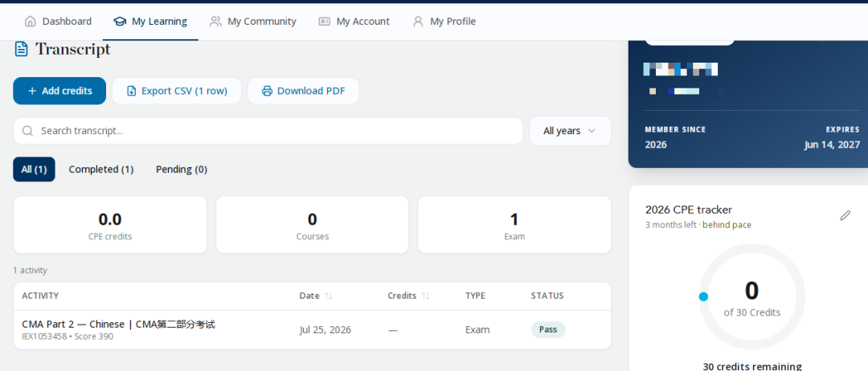Click the Search transcript input field
Viewport: 868px width, 371px height.
coord(268,131)
